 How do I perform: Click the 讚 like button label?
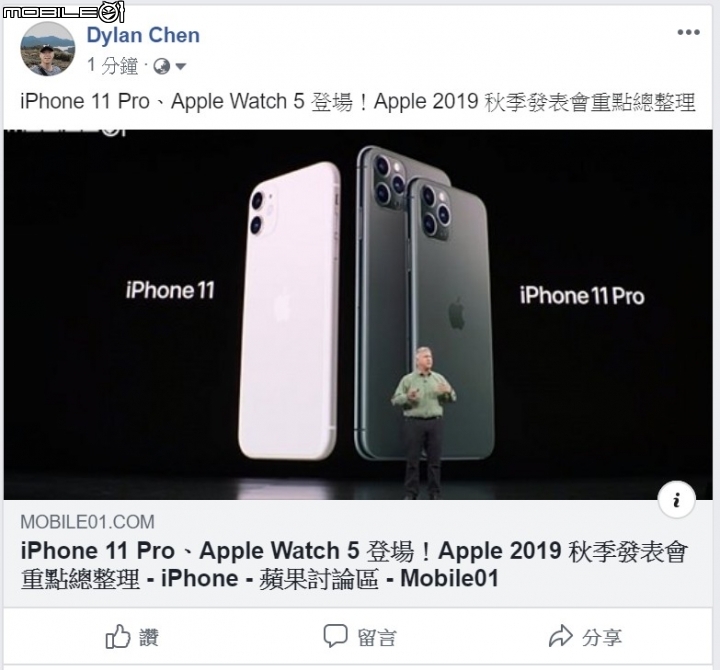[x=149, y=637]
